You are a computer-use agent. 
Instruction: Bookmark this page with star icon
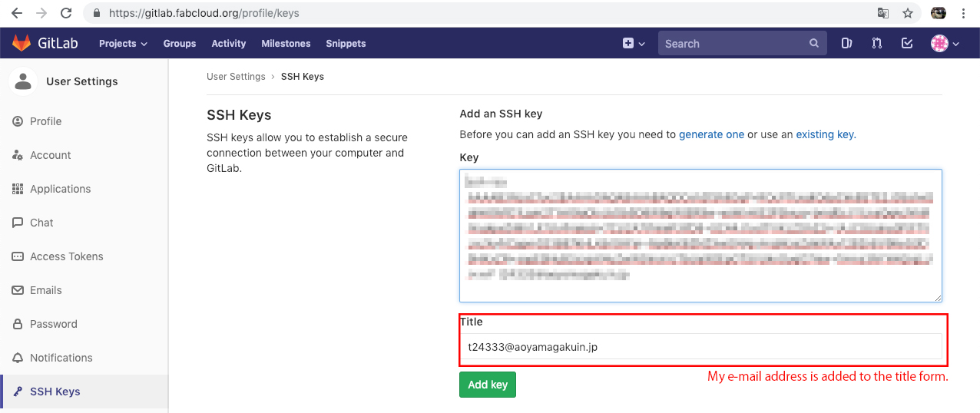tap(908, 13)
